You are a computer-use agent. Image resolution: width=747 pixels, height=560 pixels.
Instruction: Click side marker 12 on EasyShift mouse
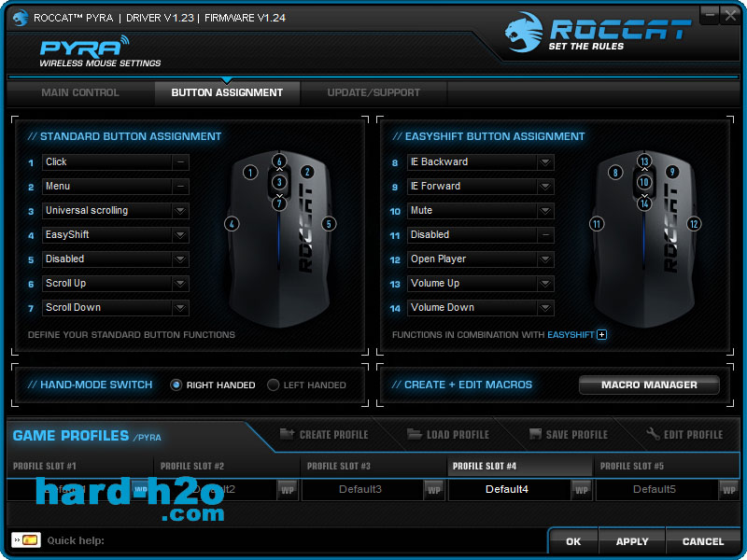(694, 224)
